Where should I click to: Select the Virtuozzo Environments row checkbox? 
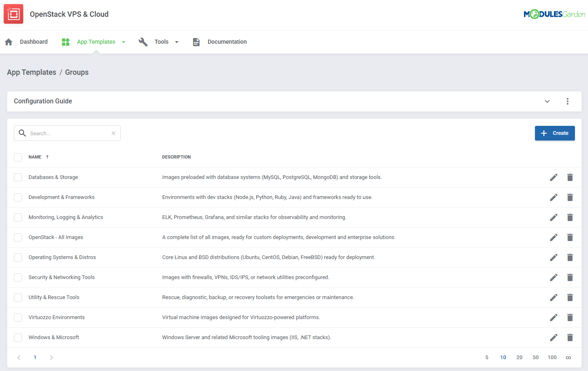[x=18, y=317]
